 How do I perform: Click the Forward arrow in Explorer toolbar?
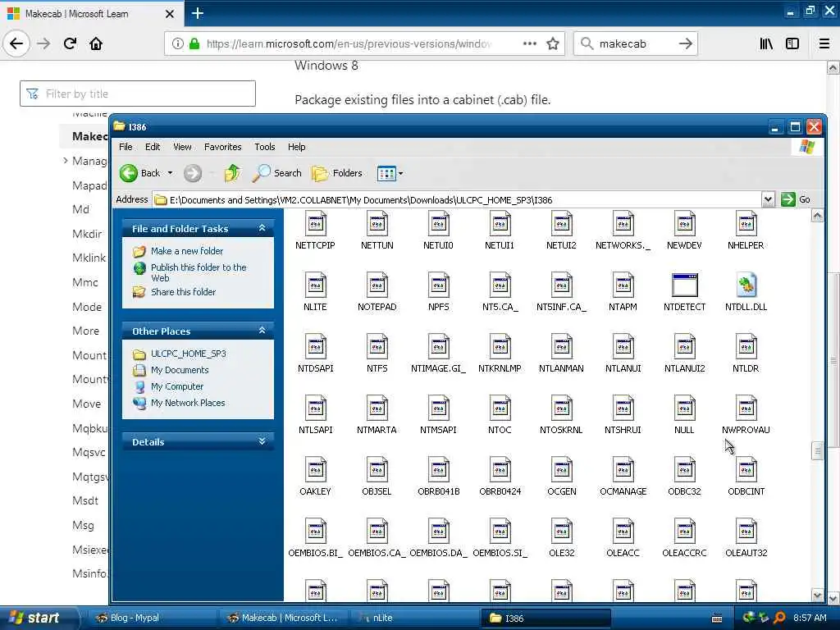193,173
